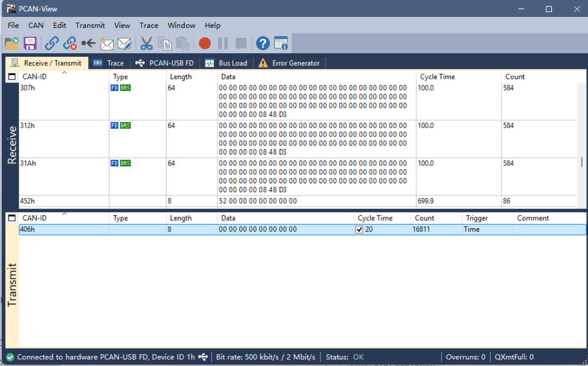This screenshot has height=366, width=588.
Task: Switch to the Receive / Transmit tab
Action: pyautogui.click(x=47, y=63)
